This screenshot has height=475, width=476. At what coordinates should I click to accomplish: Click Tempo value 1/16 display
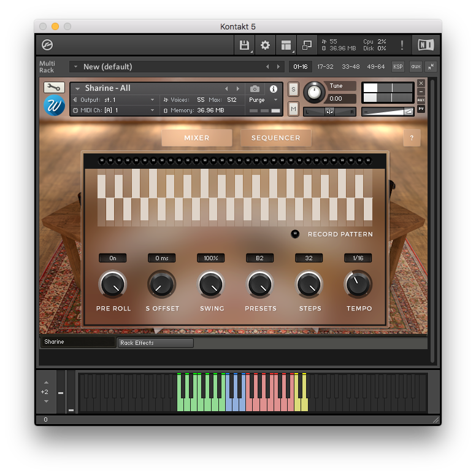coord(358,258)
